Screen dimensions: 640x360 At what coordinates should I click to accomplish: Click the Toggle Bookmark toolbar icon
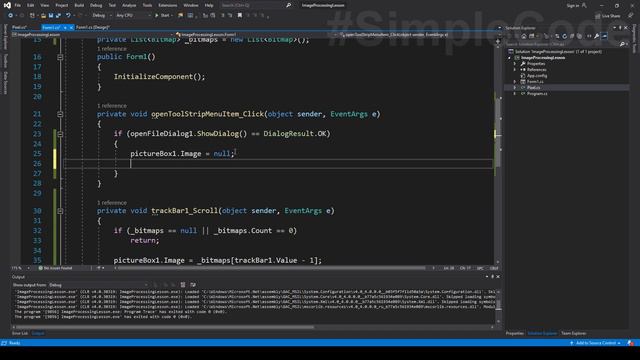[x=240, y=15]
